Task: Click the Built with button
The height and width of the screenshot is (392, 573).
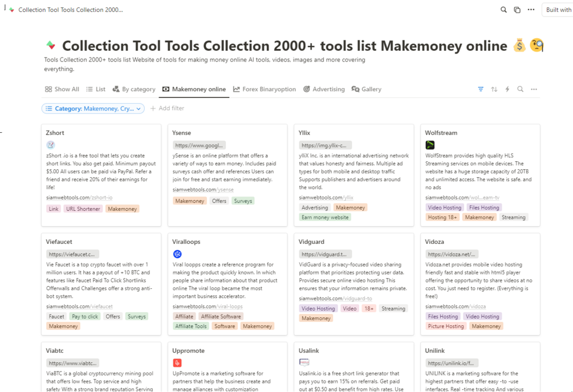Action: (558, 10)
